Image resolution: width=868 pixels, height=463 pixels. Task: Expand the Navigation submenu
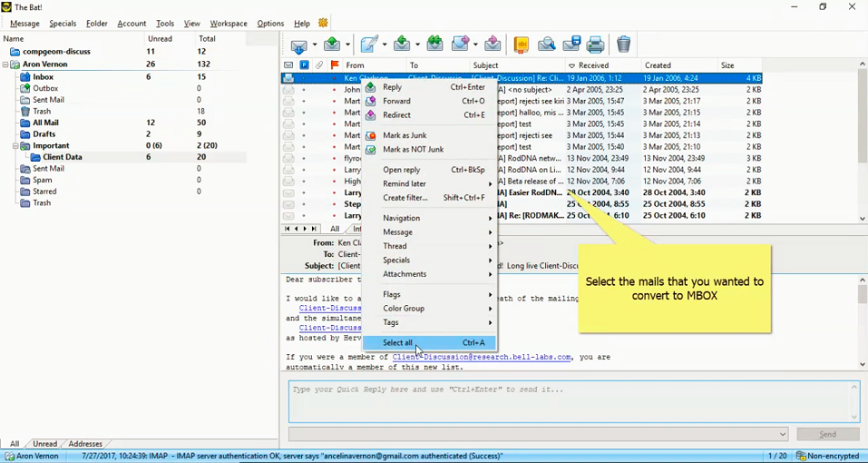pyautogui.click(x=429, y=218)
